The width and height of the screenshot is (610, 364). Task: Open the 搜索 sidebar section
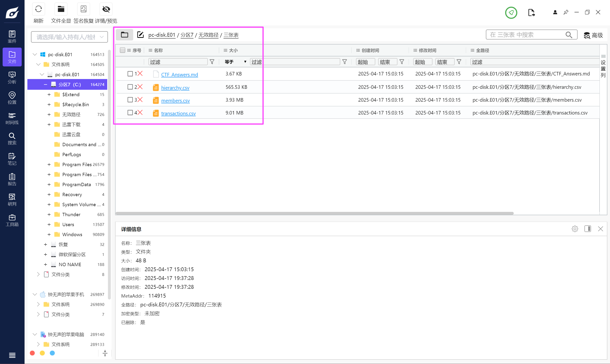12,139
